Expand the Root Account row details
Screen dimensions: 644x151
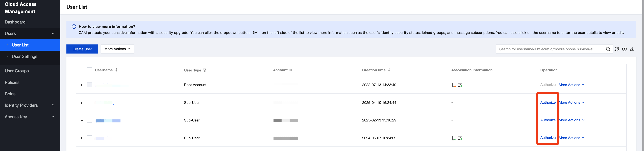[x=82, y=85]
